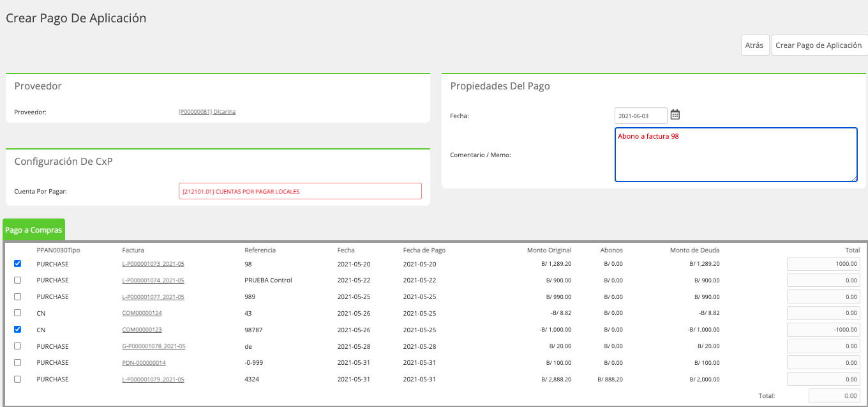Screen dimensions: 868x407
Task: Check the PRUEBA Control purchase row checkbox
Action: (18, 280)
